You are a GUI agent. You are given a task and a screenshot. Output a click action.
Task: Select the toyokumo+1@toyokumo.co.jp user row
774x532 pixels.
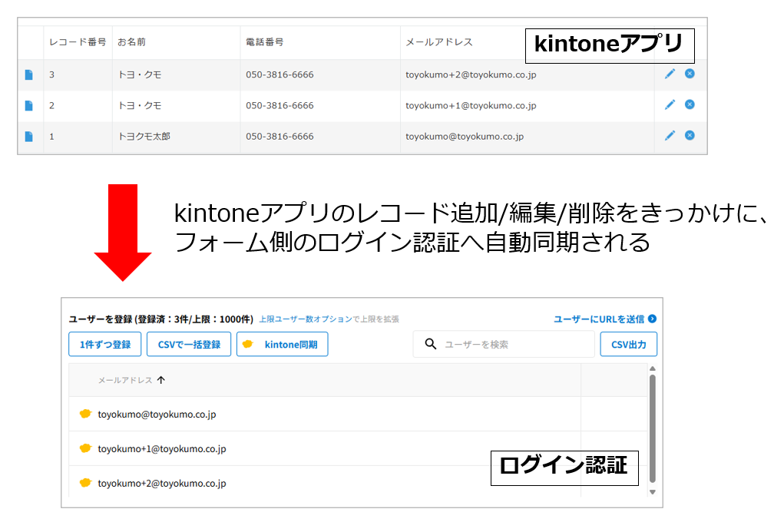click(x=161, y=448)
